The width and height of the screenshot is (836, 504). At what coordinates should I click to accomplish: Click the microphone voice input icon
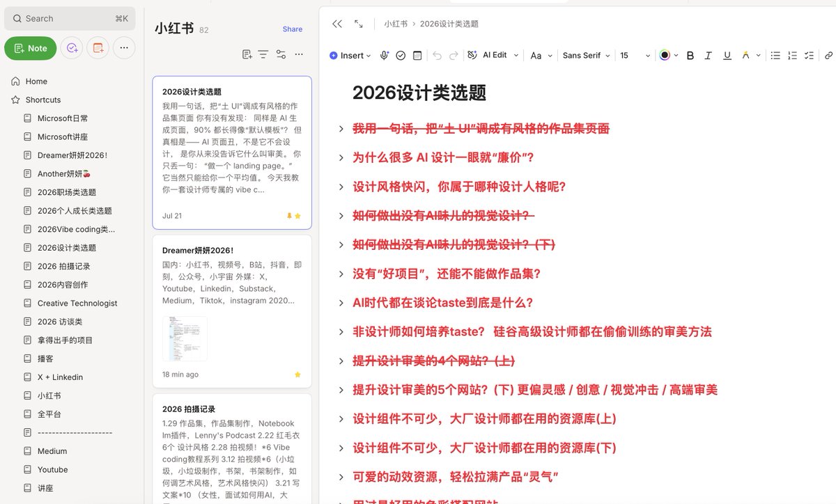point(385,56)
